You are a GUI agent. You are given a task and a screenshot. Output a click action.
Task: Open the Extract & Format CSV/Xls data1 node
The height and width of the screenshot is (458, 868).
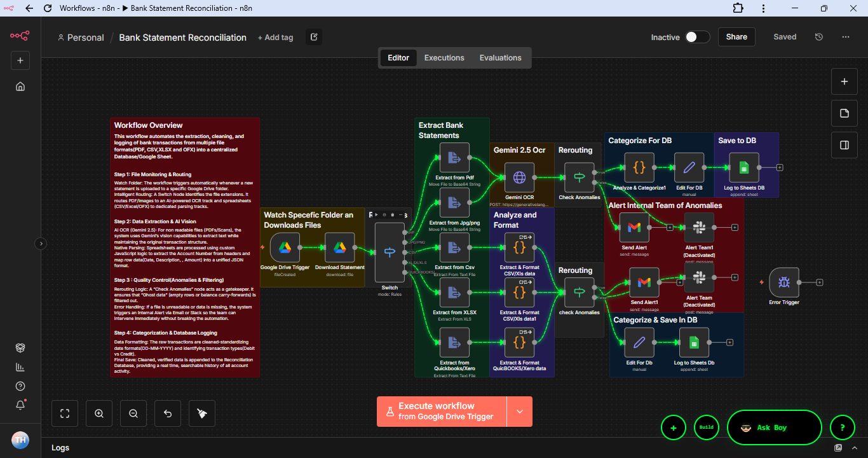[519, 293]
